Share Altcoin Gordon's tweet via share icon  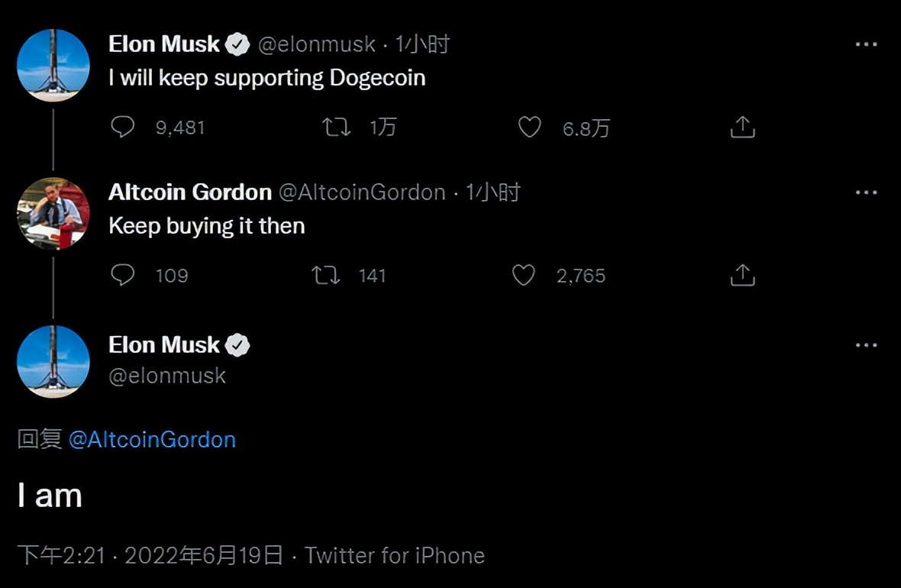(x=742, y=275)
